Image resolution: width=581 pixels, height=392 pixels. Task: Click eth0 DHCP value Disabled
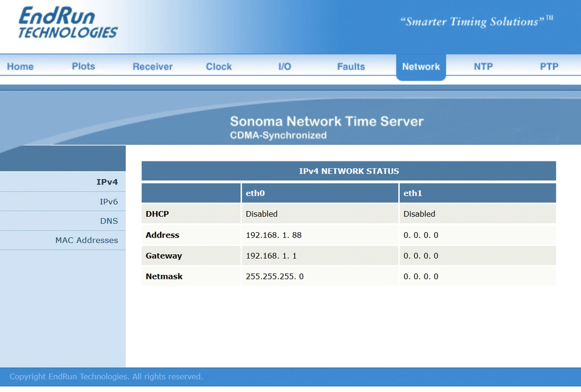click(x=261, y=214)
